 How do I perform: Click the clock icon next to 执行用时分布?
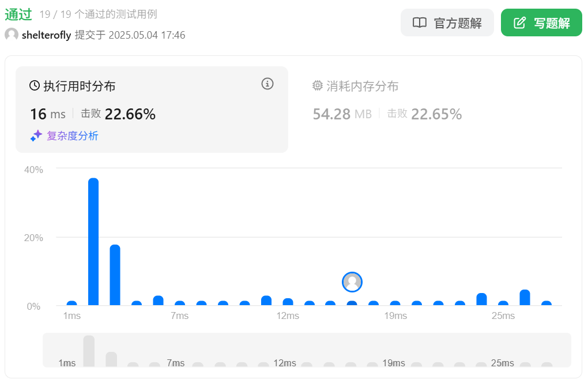[35, 86]
